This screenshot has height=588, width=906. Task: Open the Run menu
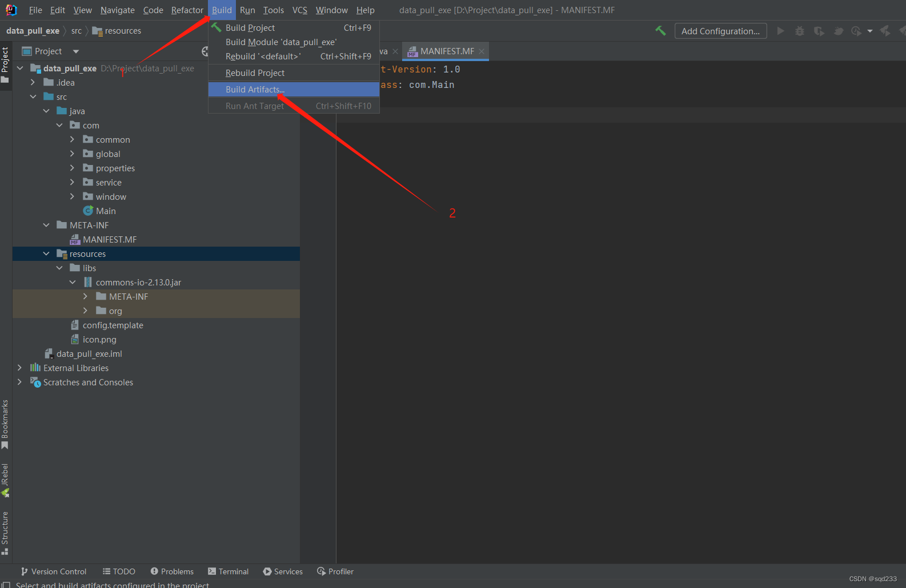[247, 10]
